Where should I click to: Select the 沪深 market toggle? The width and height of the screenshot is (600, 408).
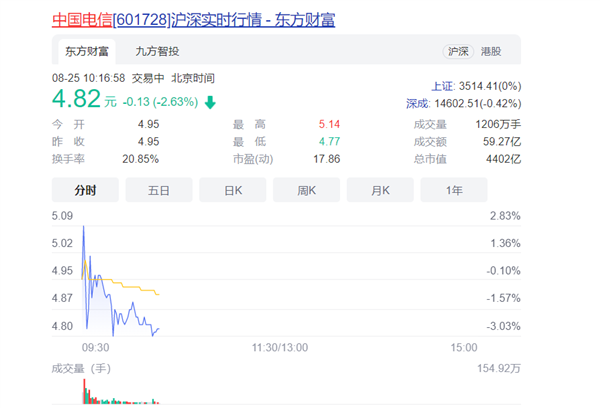click(459, 52)
